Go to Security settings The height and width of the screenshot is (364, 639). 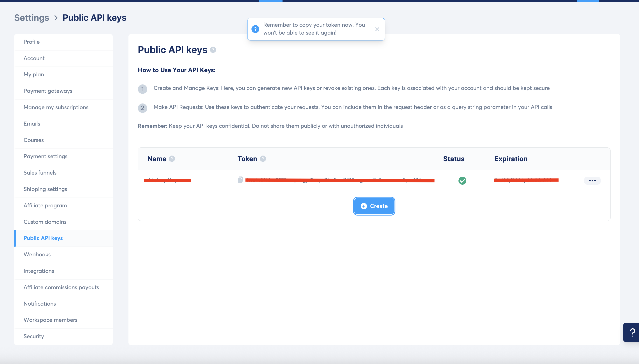pos(33,336)
